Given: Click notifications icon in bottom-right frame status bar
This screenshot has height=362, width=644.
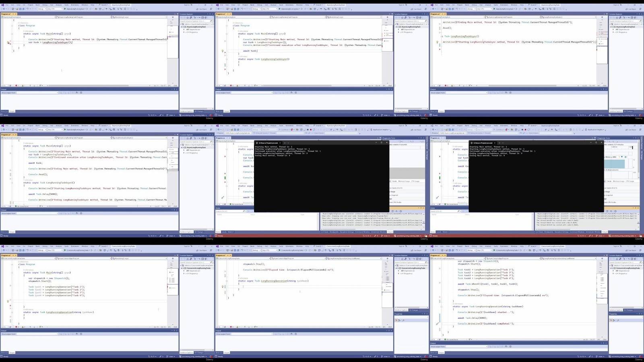Looking at the screenshot, I should 641,356.
